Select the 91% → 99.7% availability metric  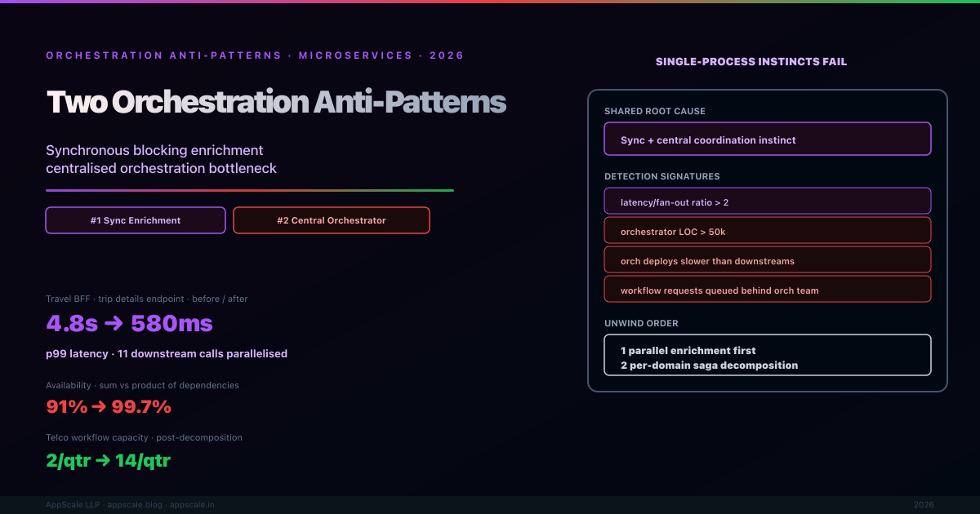(x=109, y=406)
